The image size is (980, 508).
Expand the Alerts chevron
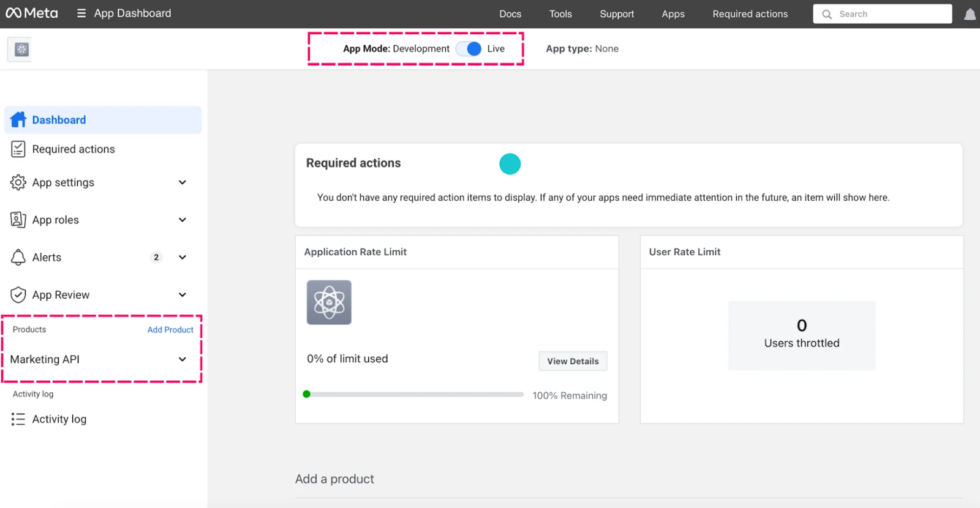pos(183,257)
